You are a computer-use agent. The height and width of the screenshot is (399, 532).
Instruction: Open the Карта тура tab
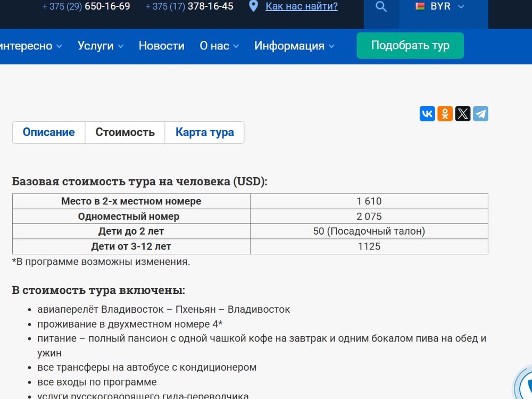pyautogui.click(x=204, y=132)
